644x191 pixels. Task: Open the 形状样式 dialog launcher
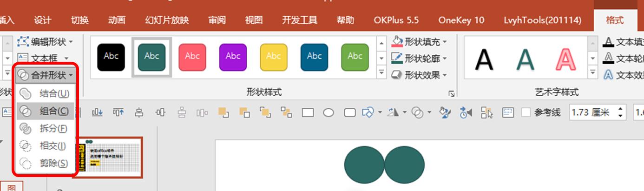452,94
